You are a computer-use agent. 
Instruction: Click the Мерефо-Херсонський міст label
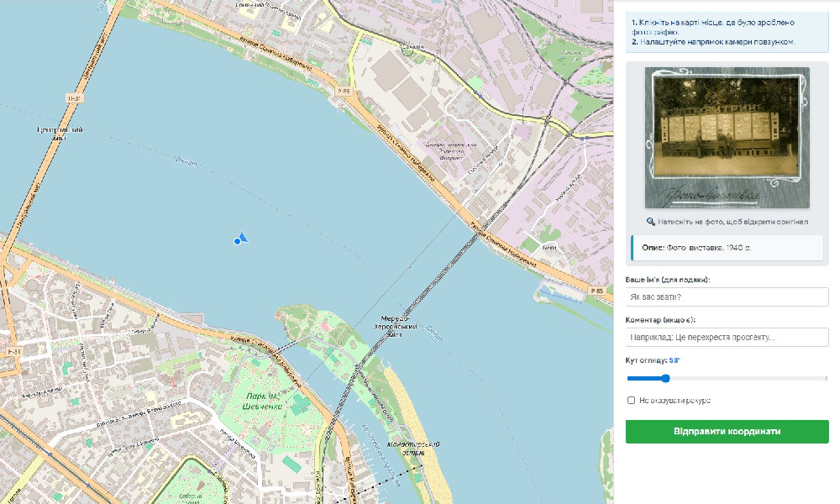coord(396,326)
